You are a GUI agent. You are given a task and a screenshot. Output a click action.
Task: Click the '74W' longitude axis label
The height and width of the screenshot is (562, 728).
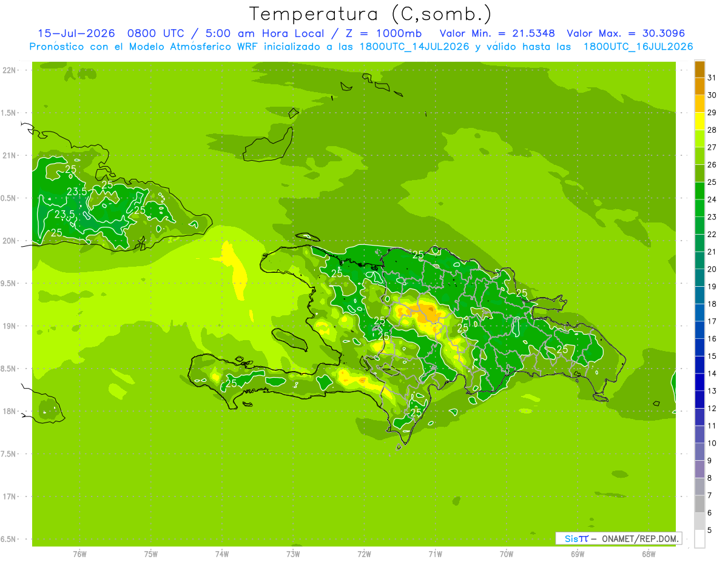pos(222,554)
